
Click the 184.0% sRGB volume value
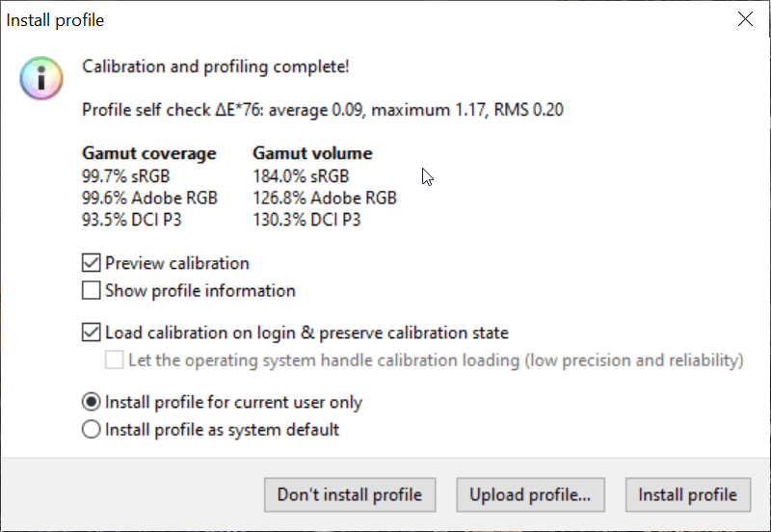click(301, 176)
